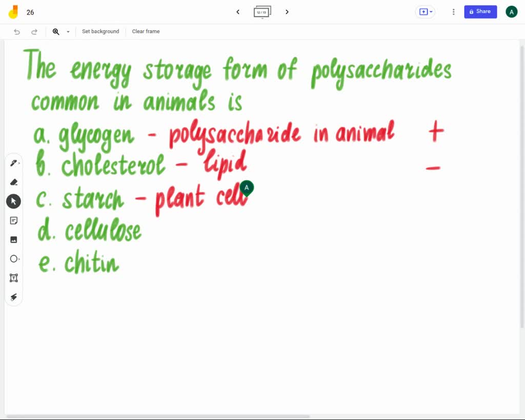
Task: Click the account avatar circle
Action: tap(511, 11)
